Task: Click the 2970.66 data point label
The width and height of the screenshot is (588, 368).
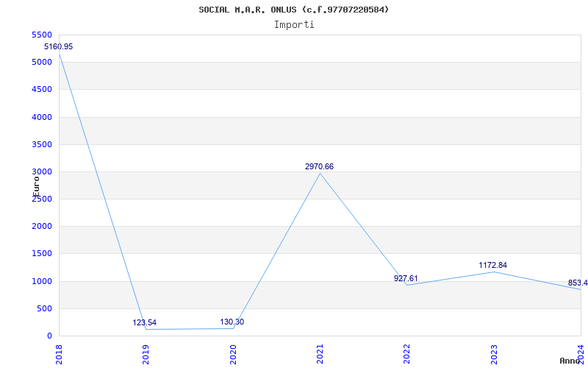Action: [319, 167]
